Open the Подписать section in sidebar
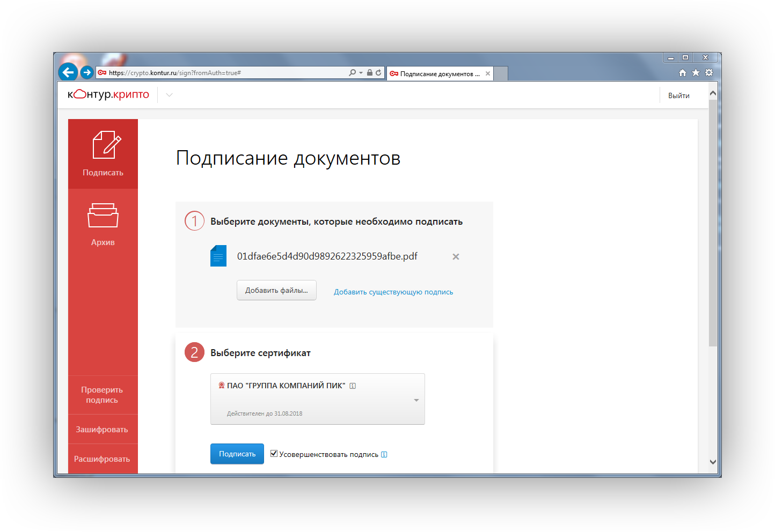The image size is (775, 532). pyautogui.click(x=103, y=154)
